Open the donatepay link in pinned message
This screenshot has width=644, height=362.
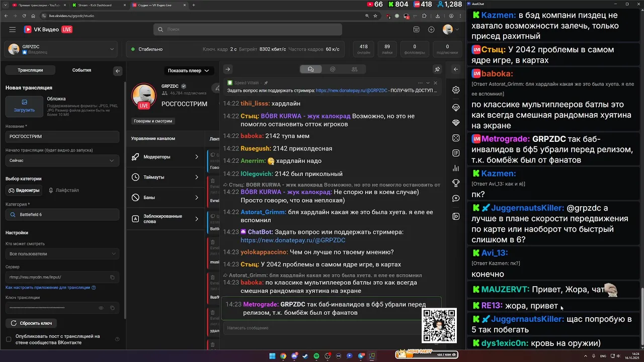tap(352, 90)
